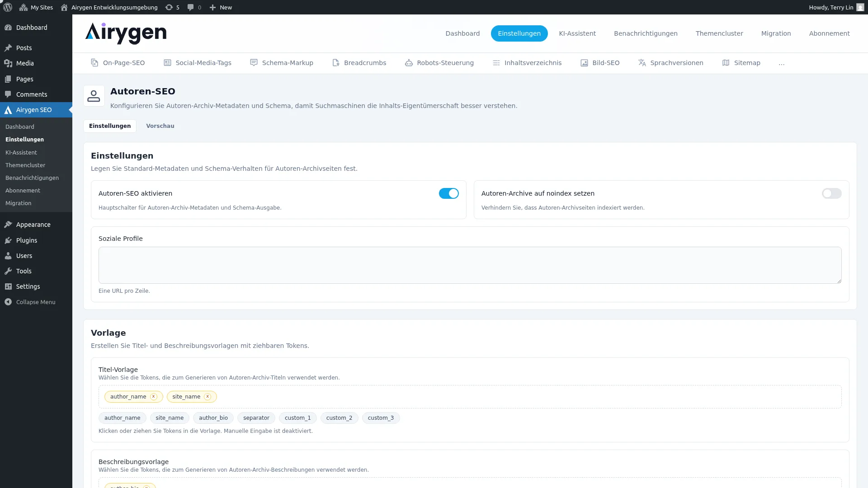Image resolution: width=868 pixels, height=488 pixels.
Task: Add site_name token to title template
Action: point(170,418)
